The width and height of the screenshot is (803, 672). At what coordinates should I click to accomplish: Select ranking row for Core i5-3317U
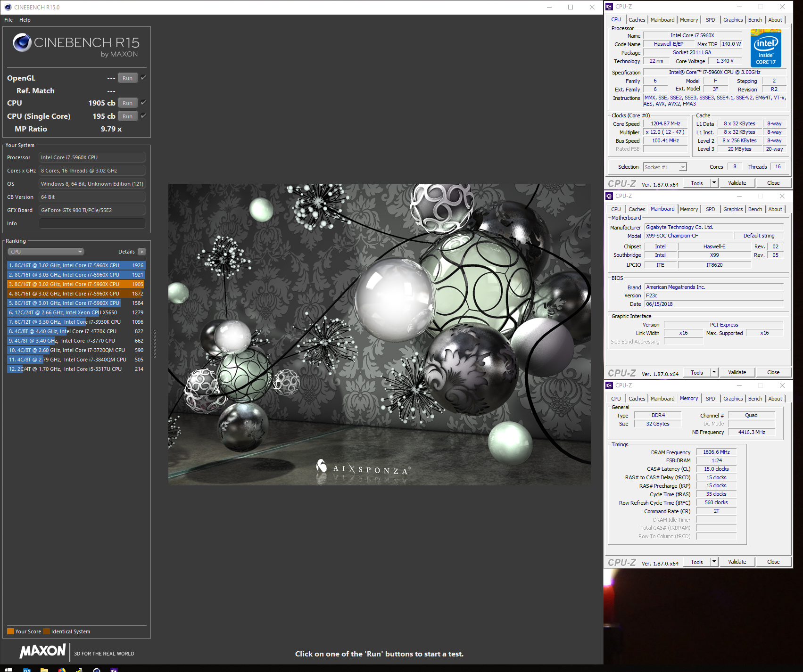coord(76,369)
